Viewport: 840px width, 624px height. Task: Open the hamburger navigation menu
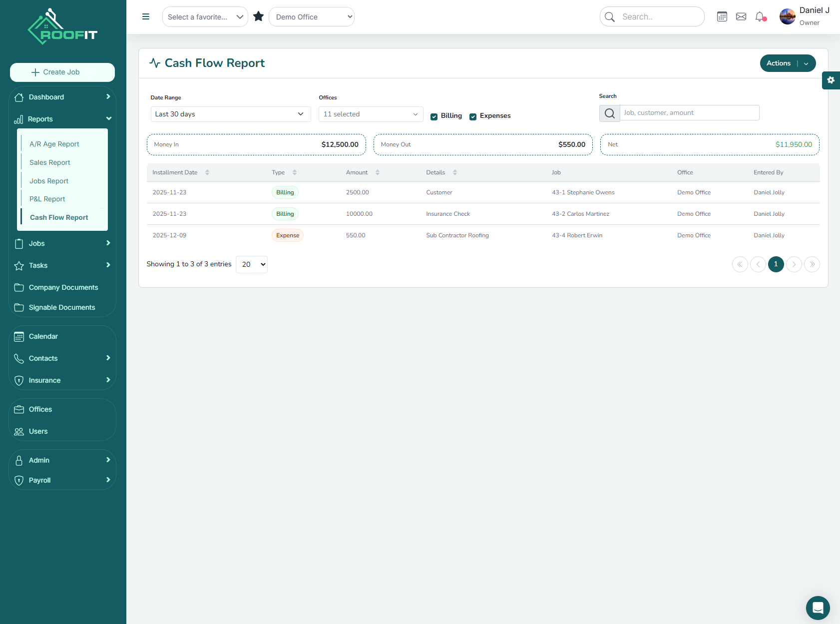(145, 16)
